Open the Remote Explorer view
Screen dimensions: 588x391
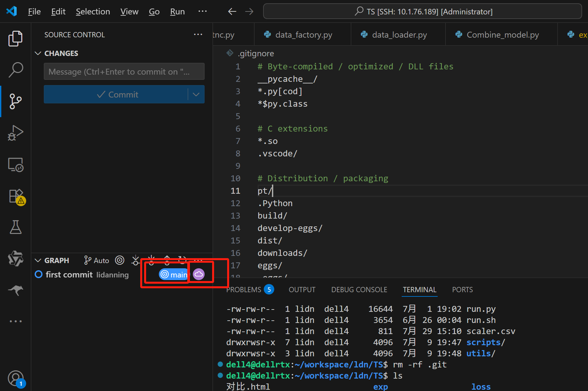tap(15, 164)
